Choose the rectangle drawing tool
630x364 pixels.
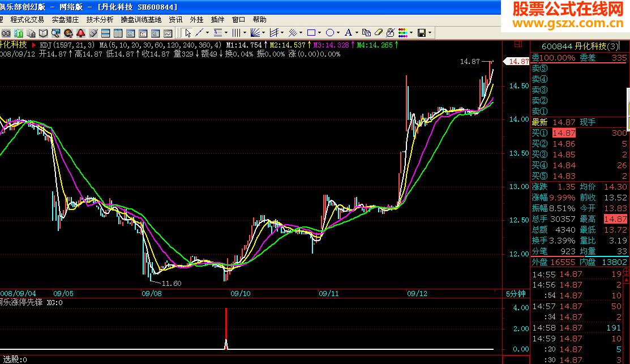click(311, 33)
